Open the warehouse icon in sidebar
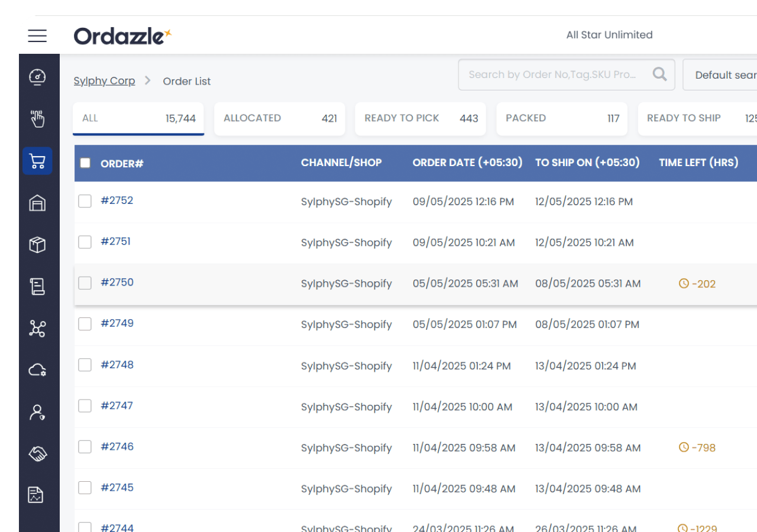The width and height of the screenshot is (757, 532). [38, 203]
